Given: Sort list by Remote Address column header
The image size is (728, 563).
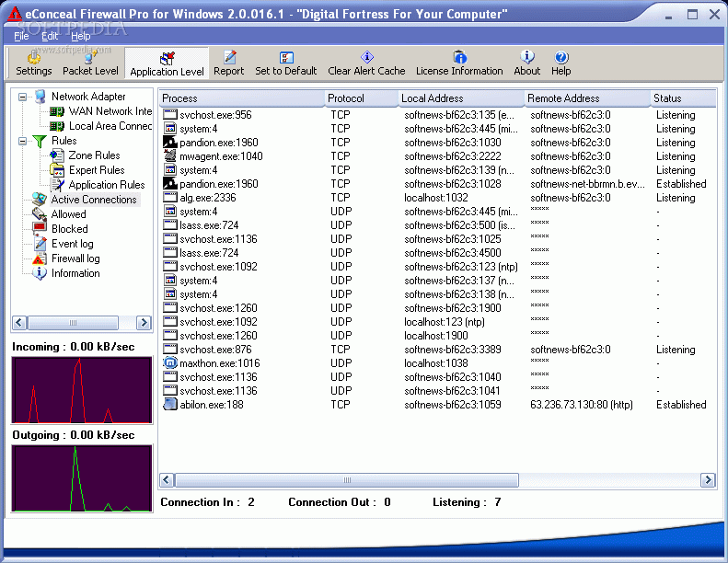Looking at the screenshot, I should click(587, 98).
